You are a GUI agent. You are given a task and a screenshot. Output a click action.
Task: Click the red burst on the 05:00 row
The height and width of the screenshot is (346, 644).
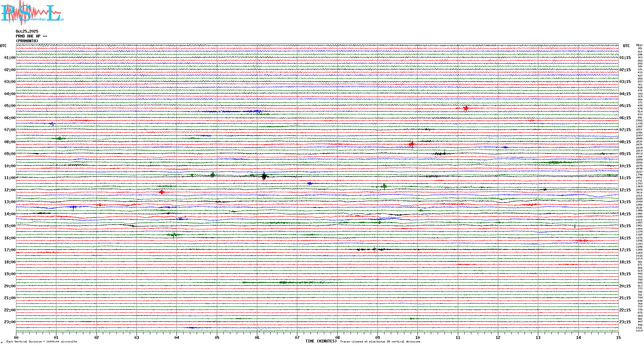tap(466, 108)
